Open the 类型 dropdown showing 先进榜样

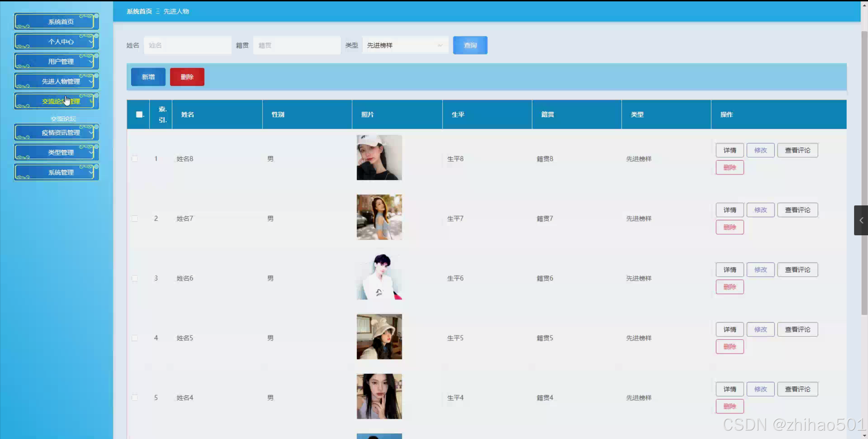pos(405,45)
